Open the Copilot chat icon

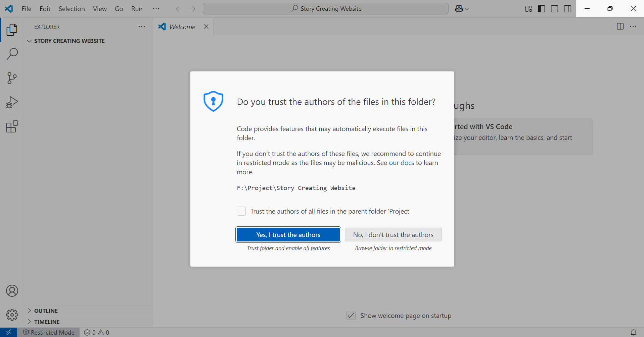pos(459,9)
